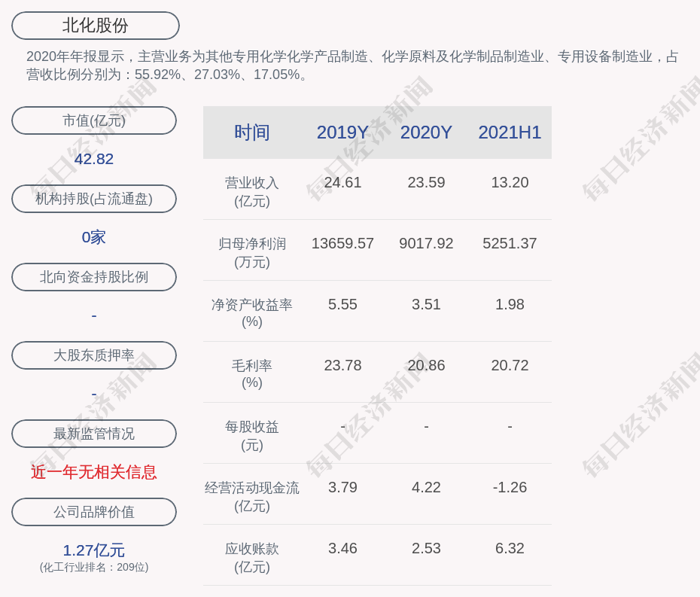Screen dimensions: 700x597
Task: Select gross margin value 20.72
Action: pos(510,366)
